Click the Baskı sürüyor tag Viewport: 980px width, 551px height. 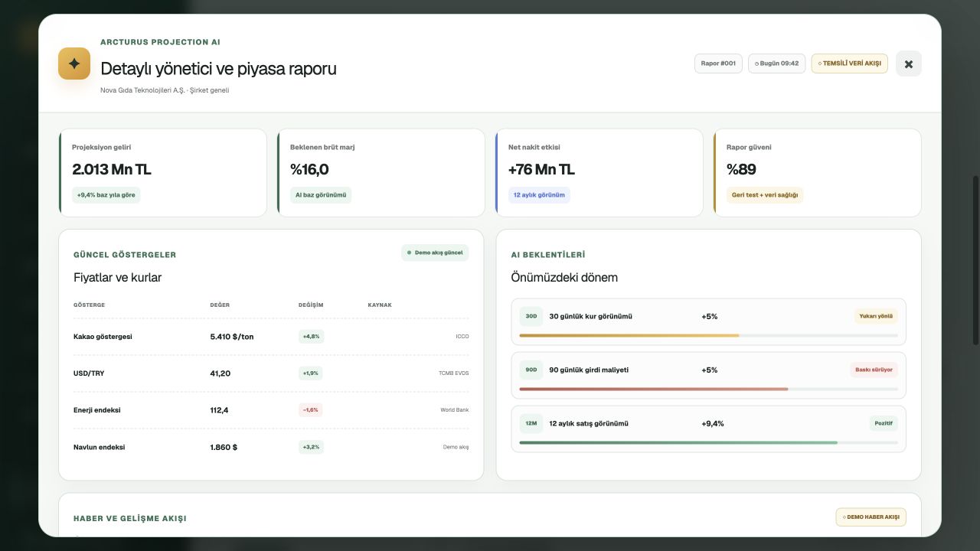tap(874, 370)
